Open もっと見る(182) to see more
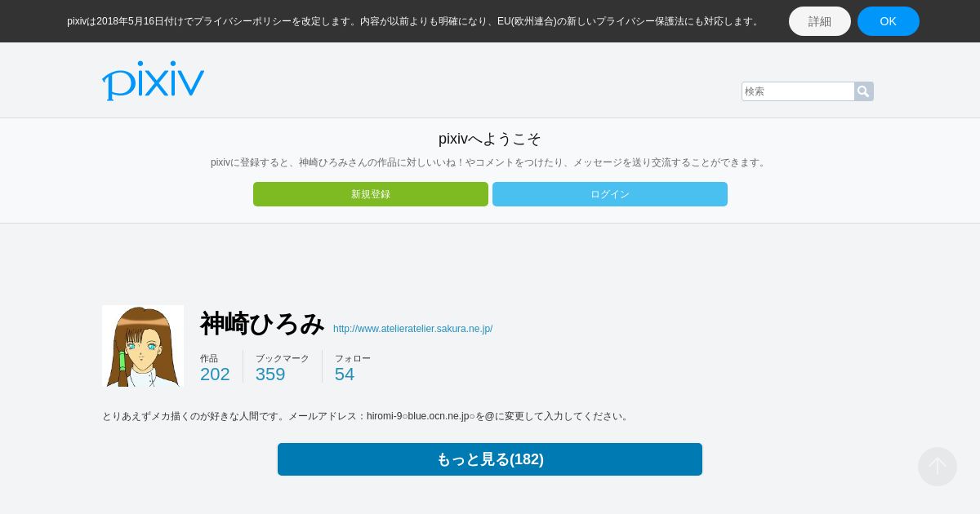 click(x=490, y=459)
